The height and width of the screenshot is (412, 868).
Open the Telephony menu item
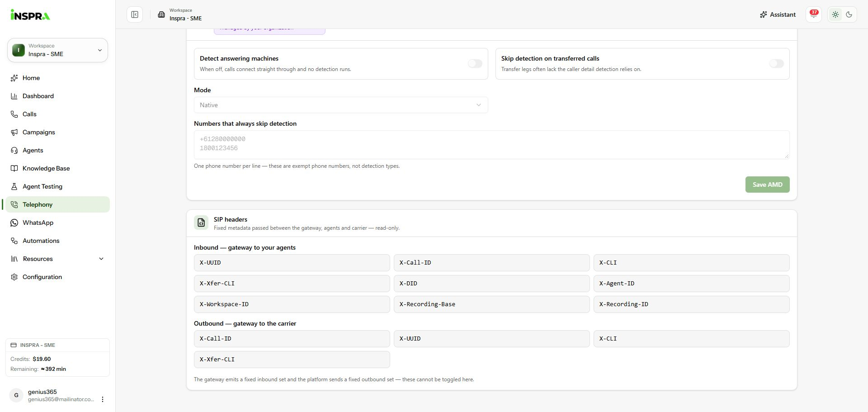57,204
